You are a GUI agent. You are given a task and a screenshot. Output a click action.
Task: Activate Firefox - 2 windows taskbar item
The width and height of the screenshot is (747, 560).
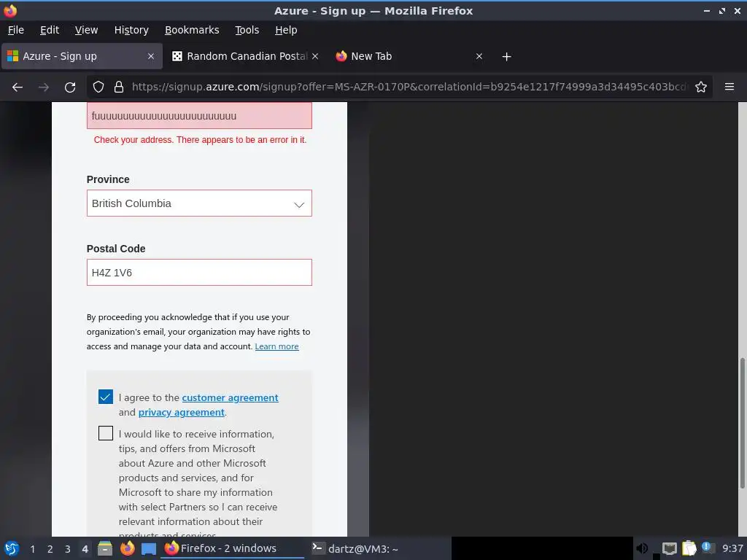coord(233,548)
